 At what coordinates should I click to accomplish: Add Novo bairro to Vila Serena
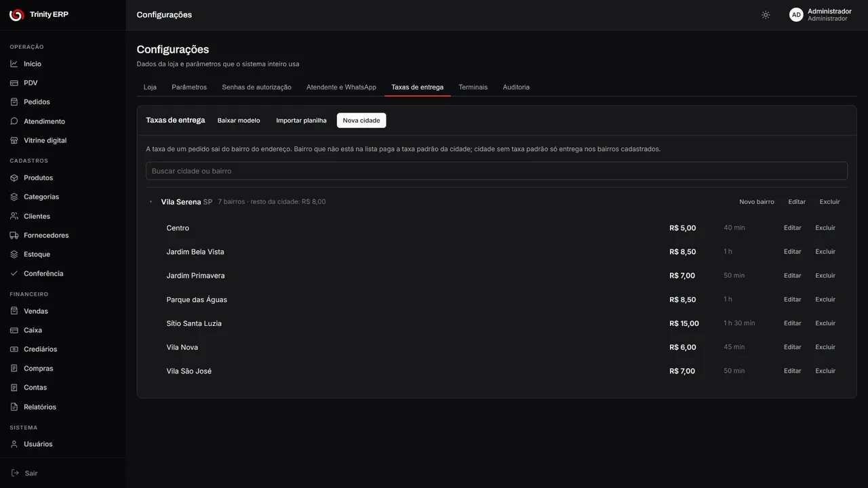tap(757, 202)
